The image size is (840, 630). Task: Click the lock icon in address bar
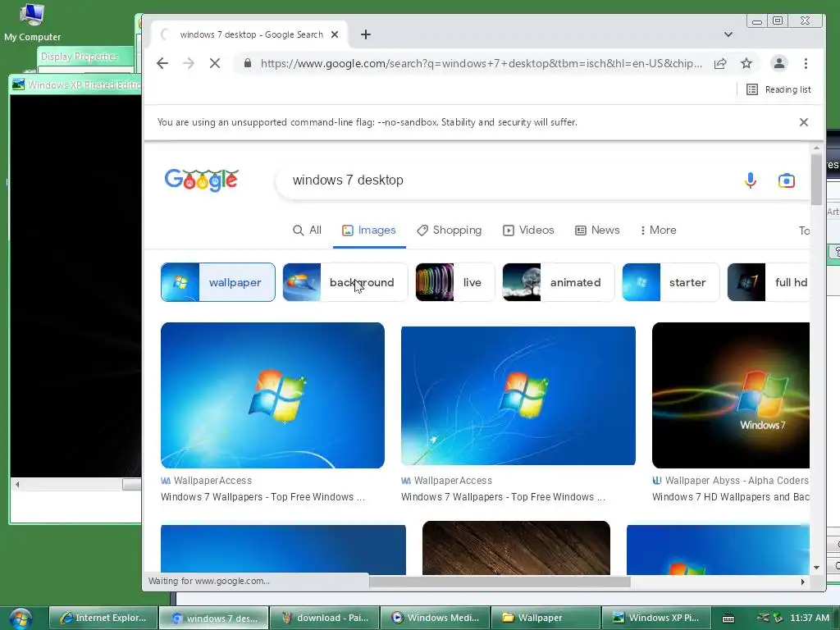pos(248,63)
